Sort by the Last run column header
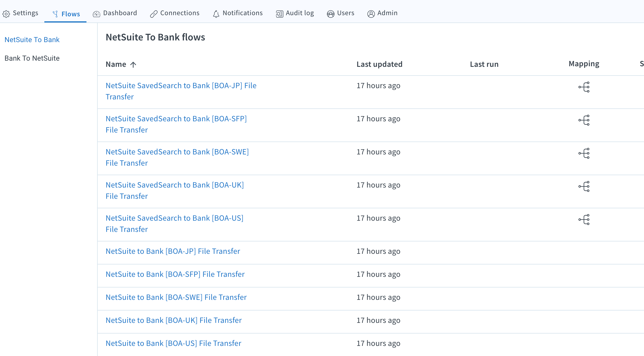 pyautogui.click(x=484, y=64)
